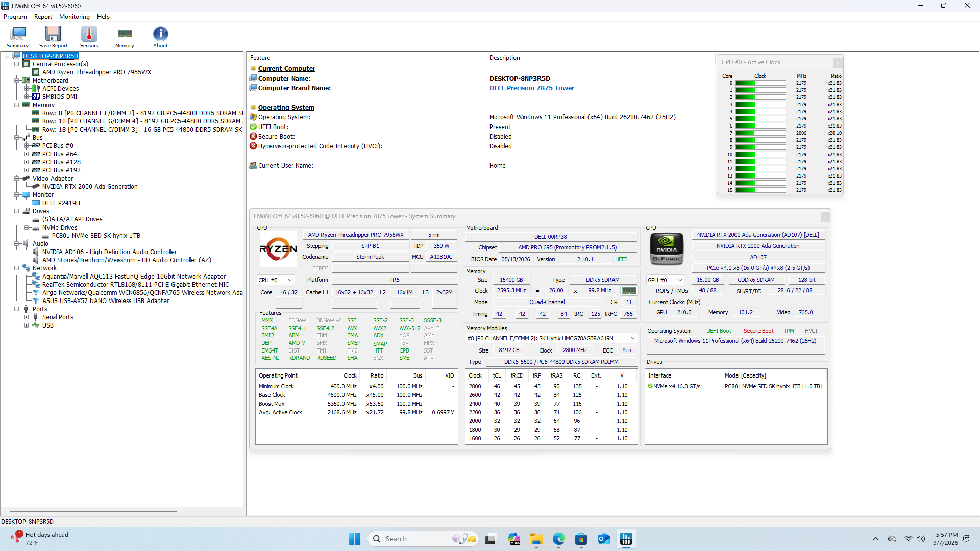Viewport: 980px width, 551px height.
Task: Click the tree panel horizontal scrollbar
Action: pyautogui.click(x=93, y=511)
